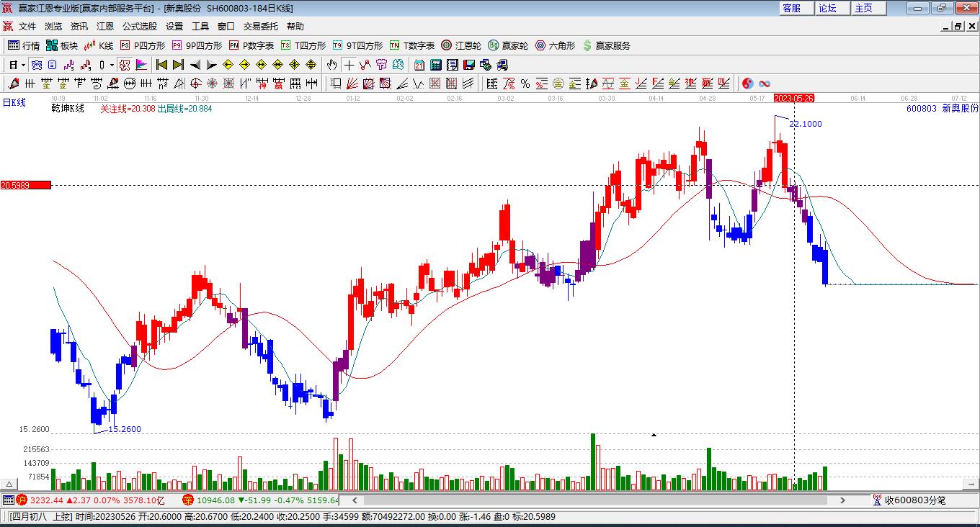Screen dimensions: 980x527
Task: Open the 公式选股 menu
Action: point(140,27)
